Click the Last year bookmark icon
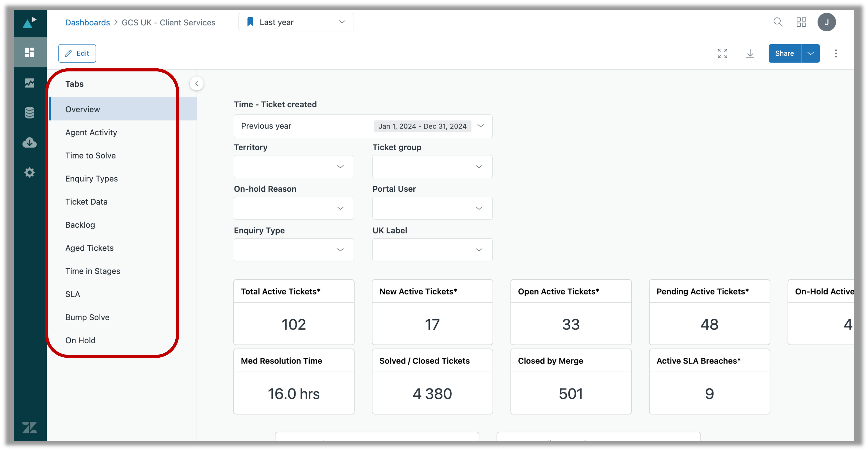 click(250, 22)
